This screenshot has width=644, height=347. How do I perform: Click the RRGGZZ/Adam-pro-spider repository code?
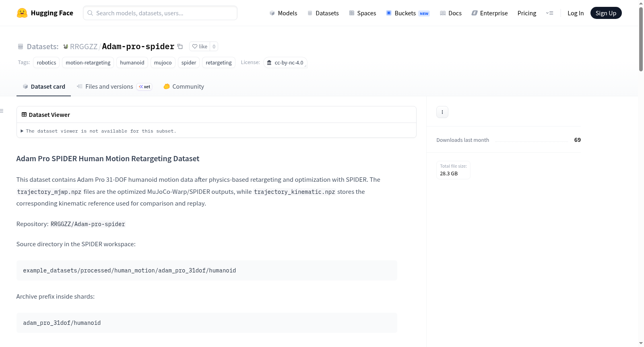(x=88, y=224)
